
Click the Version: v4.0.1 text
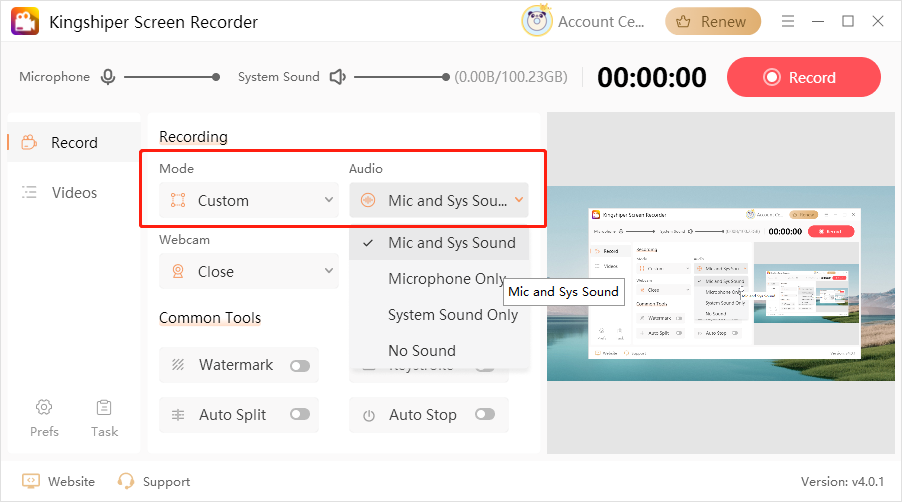pos(842,481)
